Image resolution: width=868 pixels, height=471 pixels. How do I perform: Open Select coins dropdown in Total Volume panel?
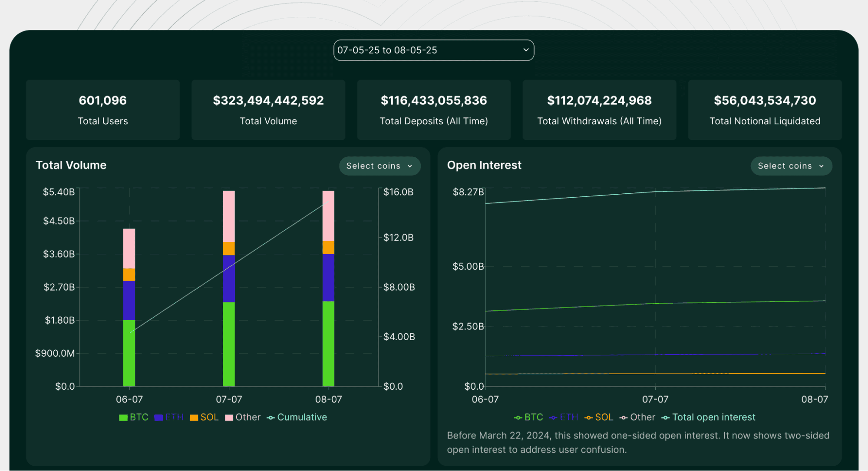tap(380, 166)
